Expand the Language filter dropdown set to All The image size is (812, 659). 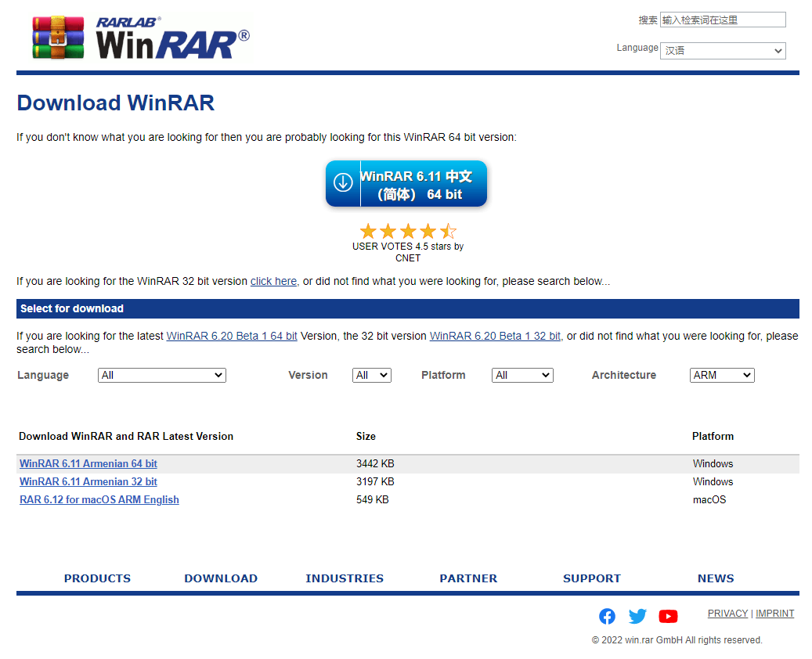[x=161, y=376]
